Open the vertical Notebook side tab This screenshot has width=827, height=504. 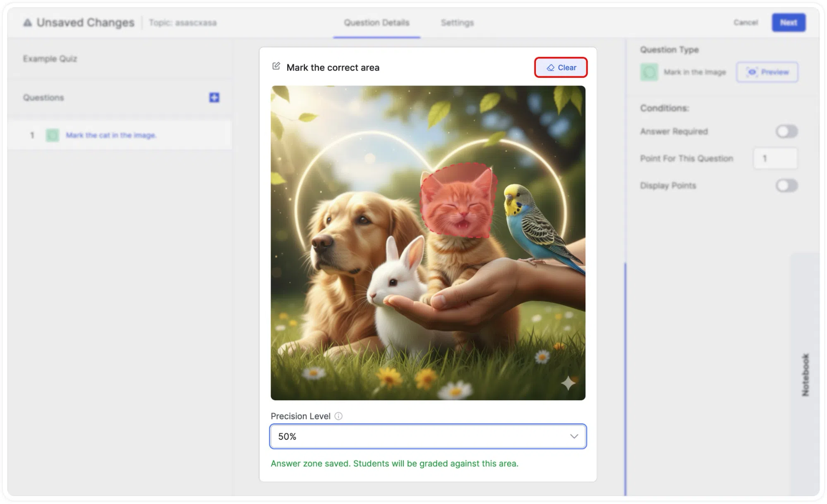805,375
